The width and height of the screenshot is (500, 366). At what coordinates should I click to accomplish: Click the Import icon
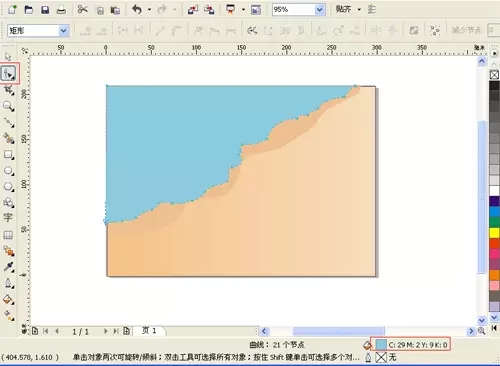pyautogui.click(x=192, y=10)
